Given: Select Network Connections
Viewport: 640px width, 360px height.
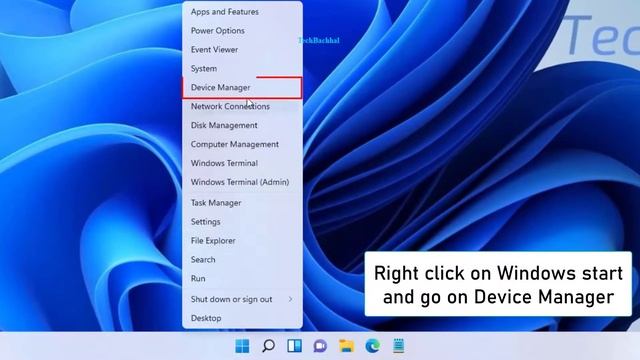Looking at the screenshot, I should (x=242, y=106).
